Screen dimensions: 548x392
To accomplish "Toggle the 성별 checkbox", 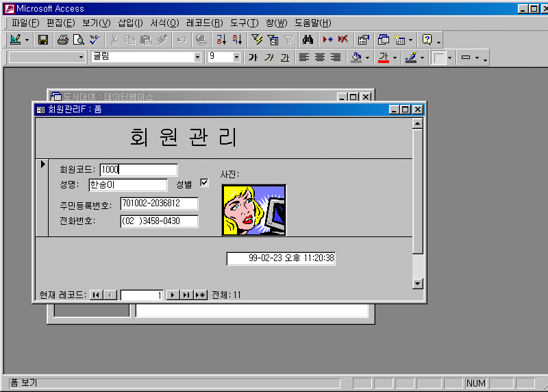I will (204, 183).
